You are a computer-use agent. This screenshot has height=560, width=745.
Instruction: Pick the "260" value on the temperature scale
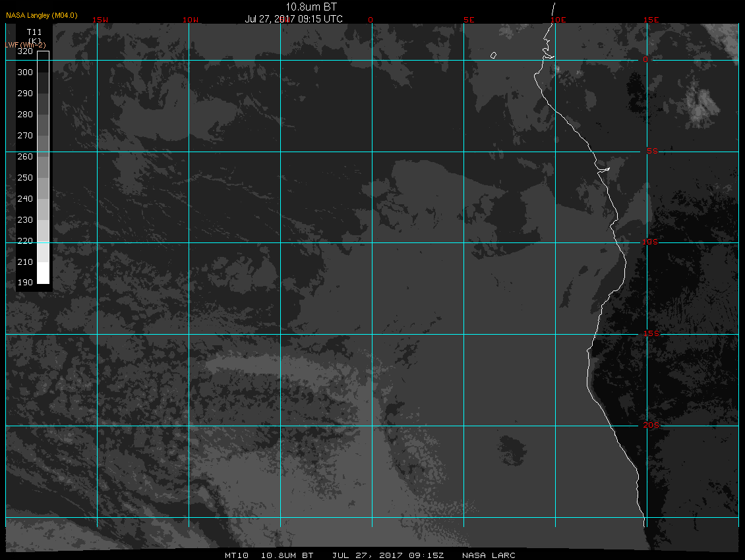[x=25, y=157]
